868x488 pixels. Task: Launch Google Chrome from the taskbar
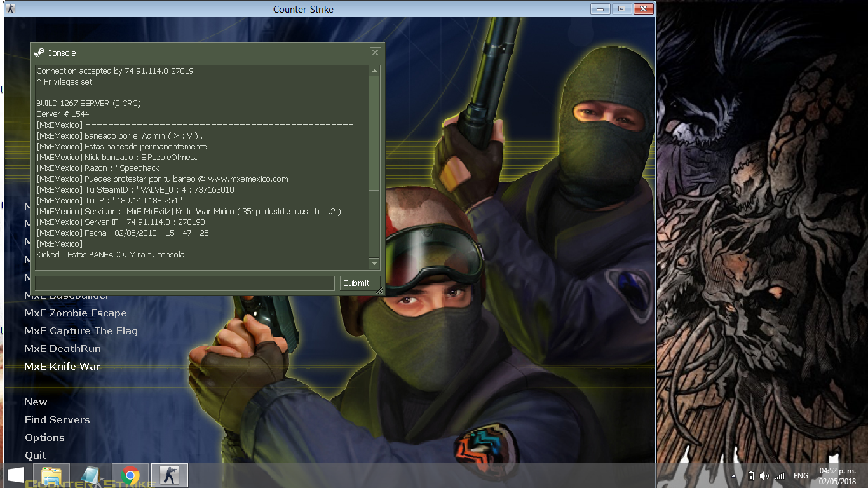click(131, 475)
